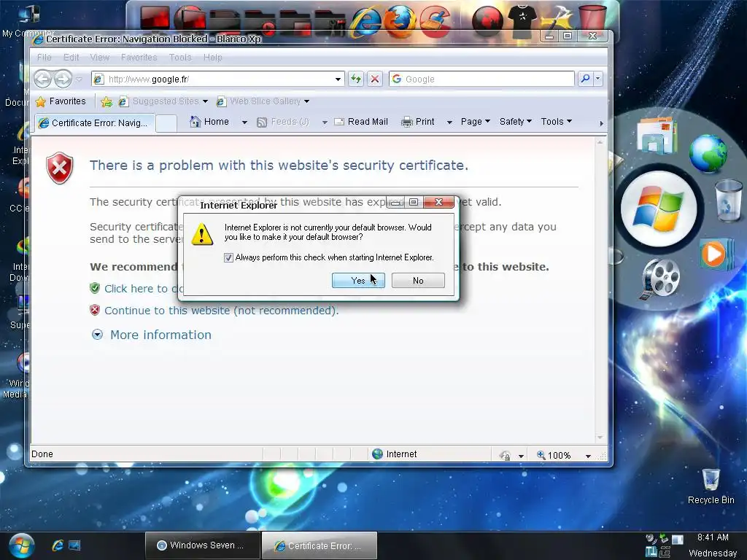Click the 'Click here to close' link
Image resolution: width=747 pixels, height=560 pixels.
click(144, 289)
